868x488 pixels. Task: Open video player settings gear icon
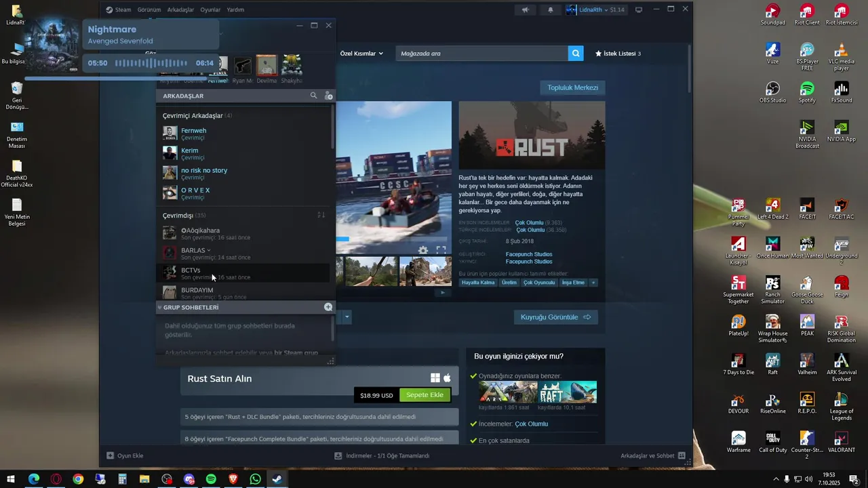(423, 250)
